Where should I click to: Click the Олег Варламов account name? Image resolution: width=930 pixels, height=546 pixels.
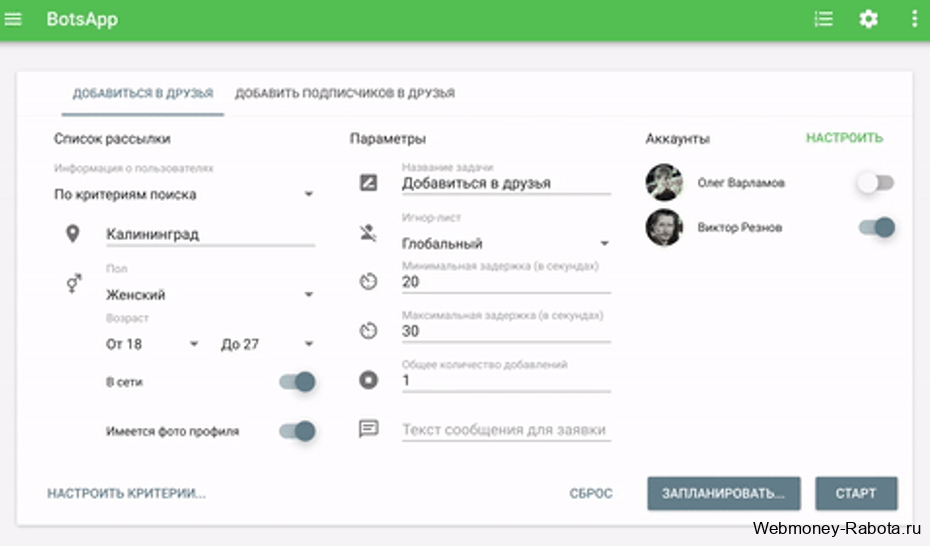(741, 183)
